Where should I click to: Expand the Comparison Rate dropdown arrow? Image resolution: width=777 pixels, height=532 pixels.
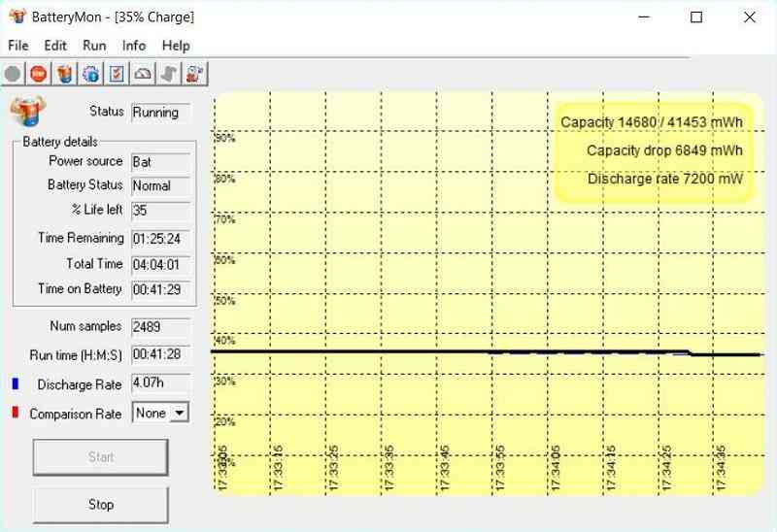click(x=180, y=413)
